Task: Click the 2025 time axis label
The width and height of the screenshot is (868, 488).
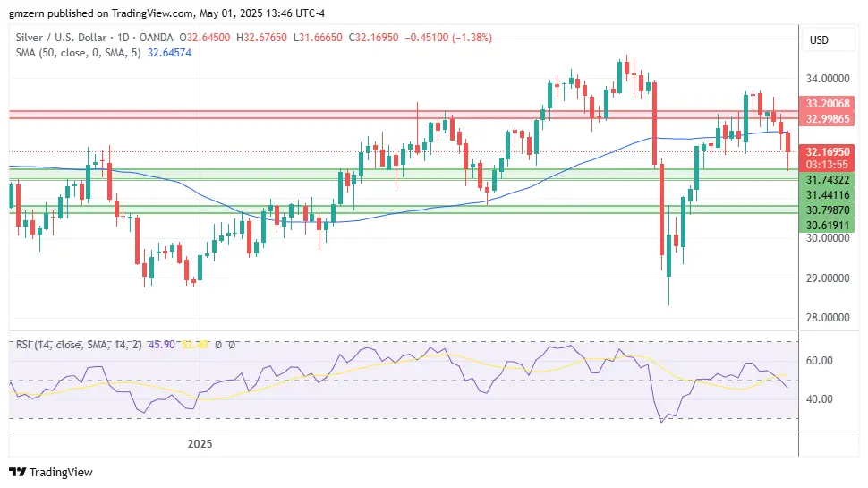Action: (200, 444)
